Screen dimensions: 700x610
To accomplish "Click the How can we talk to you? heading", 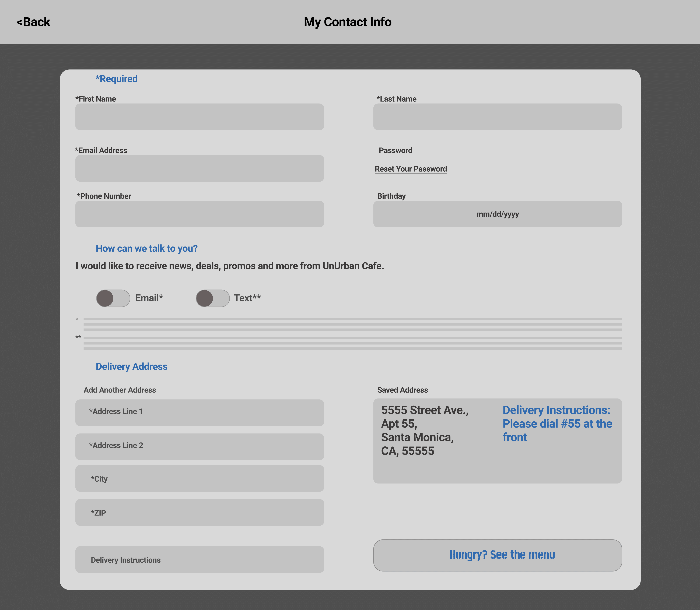I will [x=146, y=248].
